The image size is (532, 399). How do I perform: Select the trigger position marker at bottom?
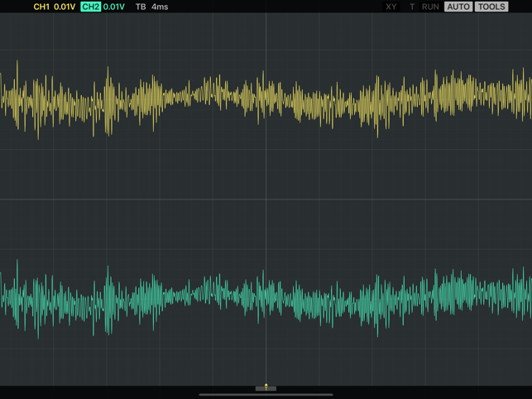point(266,387)
